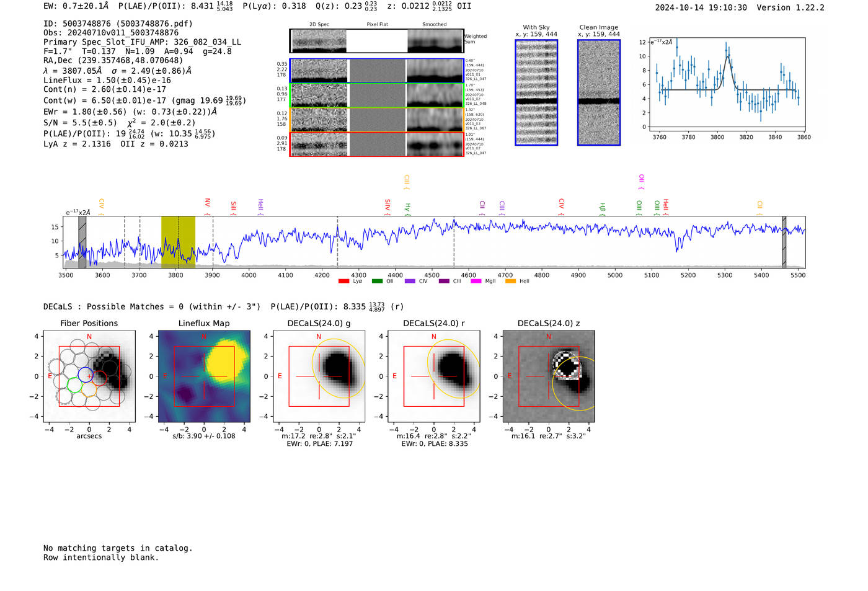
Task: Click the No matching targets in catalog text
Action: pyautogui.click(x=118, y=548)
